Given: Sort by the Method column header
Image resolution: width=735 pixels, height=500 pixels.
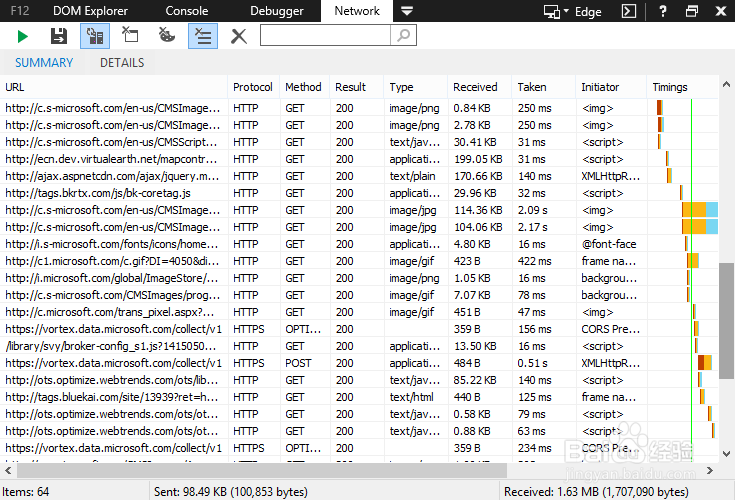Looking at the screenshot, I should tap(304, 87).
